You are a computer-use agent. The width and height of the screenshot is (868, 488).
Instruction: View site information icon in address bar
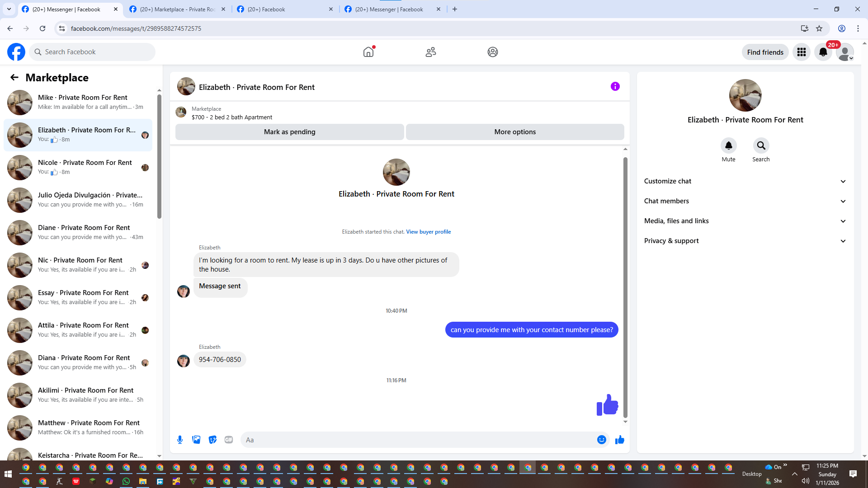pyautogui.click(x=62, y=28)
